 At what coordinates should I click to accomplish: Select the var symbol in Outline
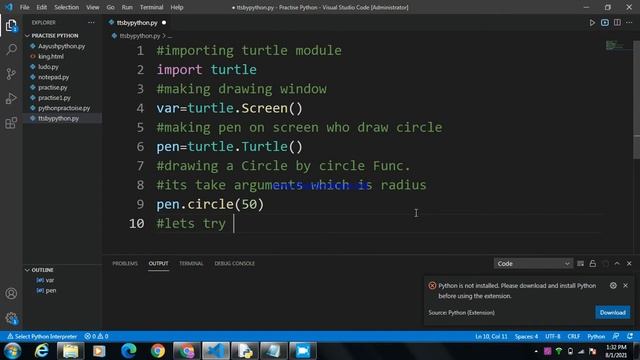pos(50,280)
